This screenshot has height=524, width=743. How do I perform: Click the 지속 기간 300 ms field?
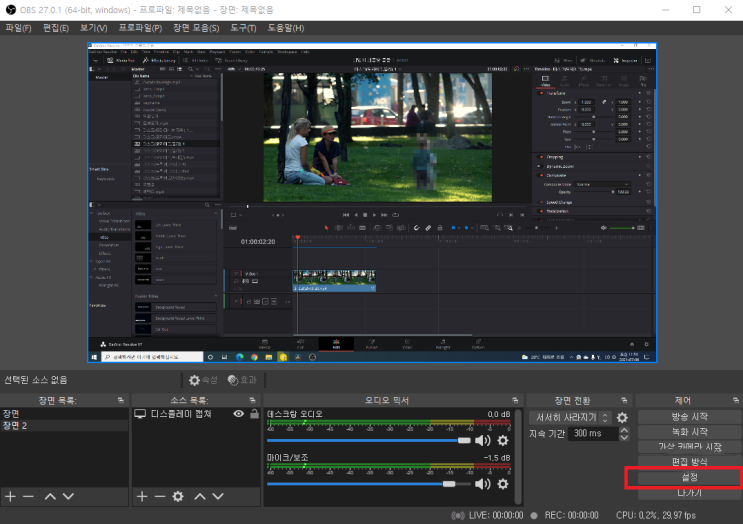[x=594, y=433]
